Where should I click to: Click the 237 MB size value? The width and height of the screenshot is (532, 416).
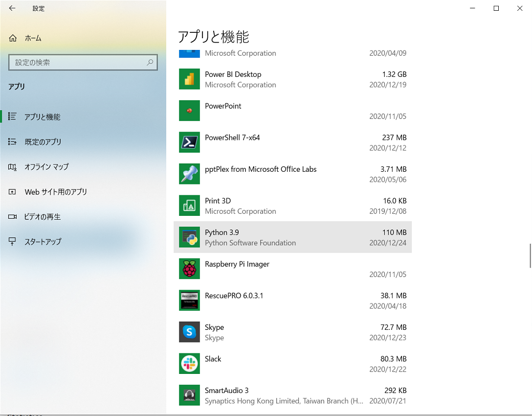click(394, 138)
